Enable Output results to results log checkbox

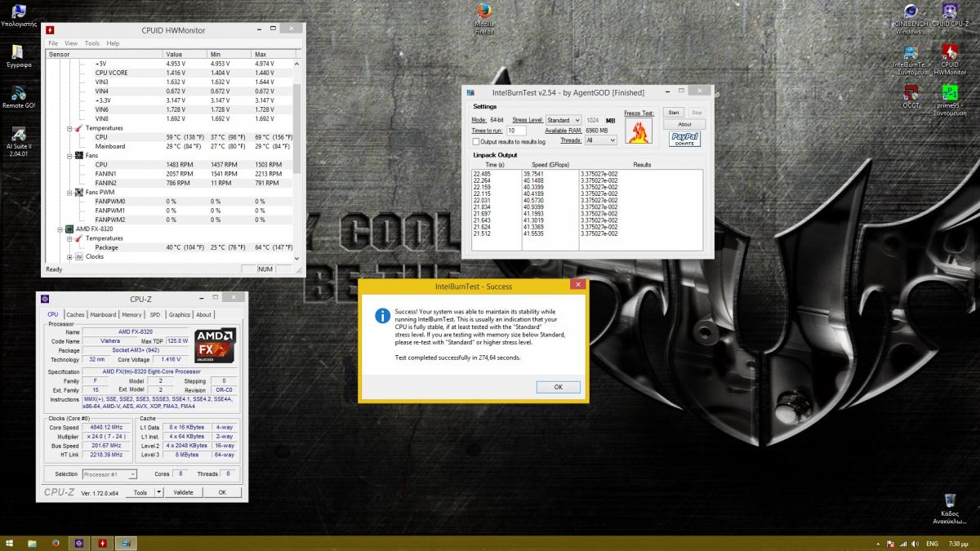[x=475, y=141]
